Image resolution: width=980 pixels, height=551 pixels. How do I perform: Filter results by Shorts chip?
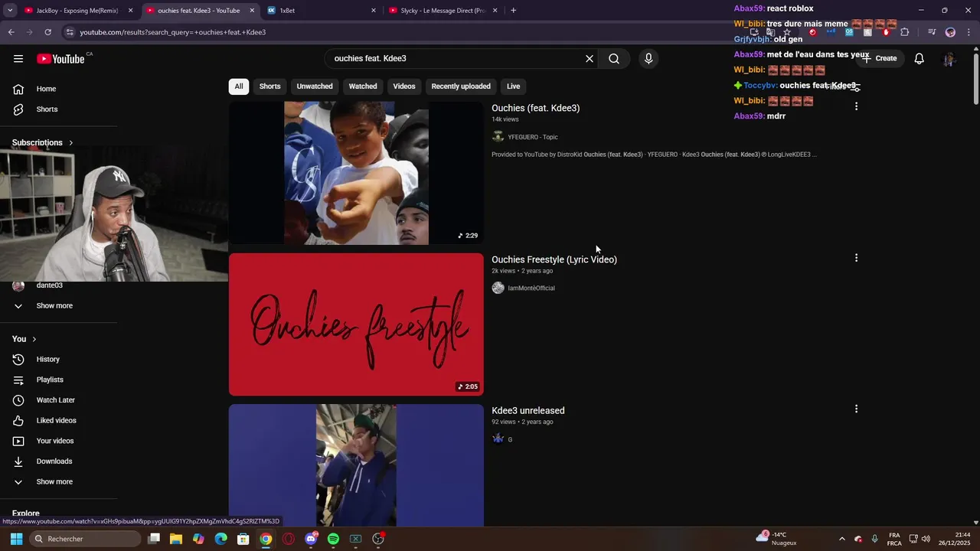coord(269,86)
